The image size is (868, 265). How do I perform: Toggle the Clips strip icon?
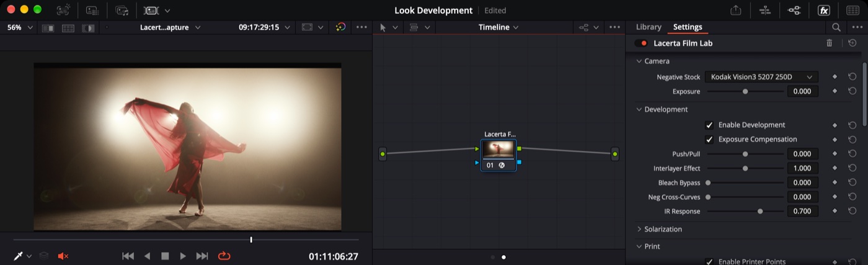tap(151, 11)
